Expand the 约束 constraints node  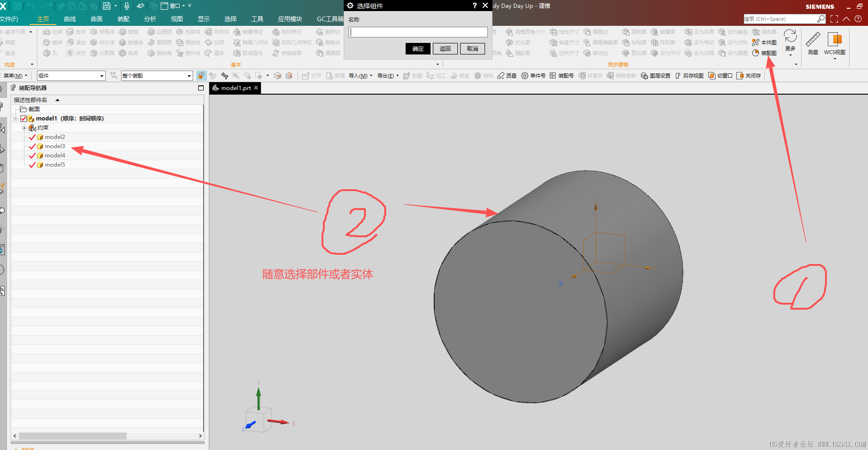pos(24,128)
